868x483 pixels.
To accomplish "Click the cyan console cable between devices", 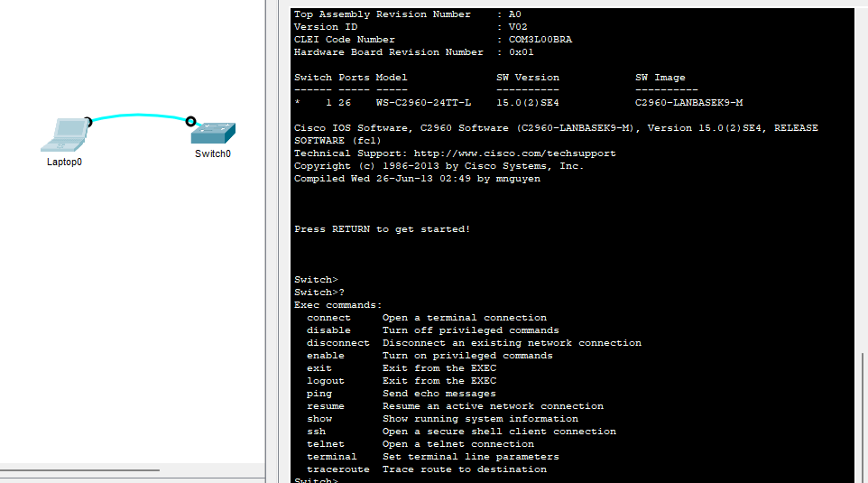I will 138,116.
